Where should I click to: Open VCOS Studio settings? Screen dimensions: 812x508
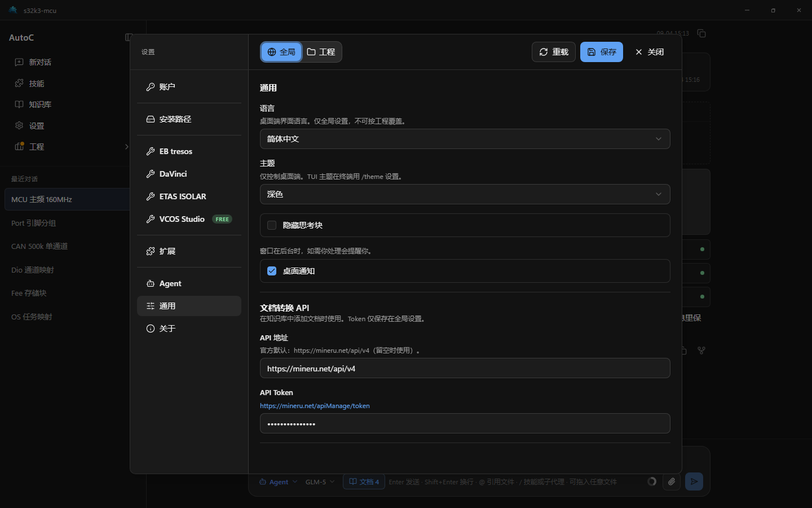coord(189,219)
